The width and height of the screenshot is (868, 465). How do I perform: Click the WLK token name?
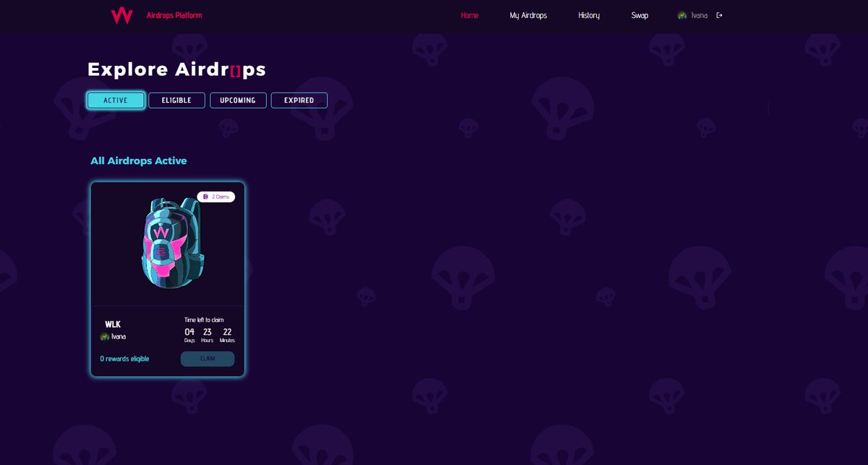[113, 324]
